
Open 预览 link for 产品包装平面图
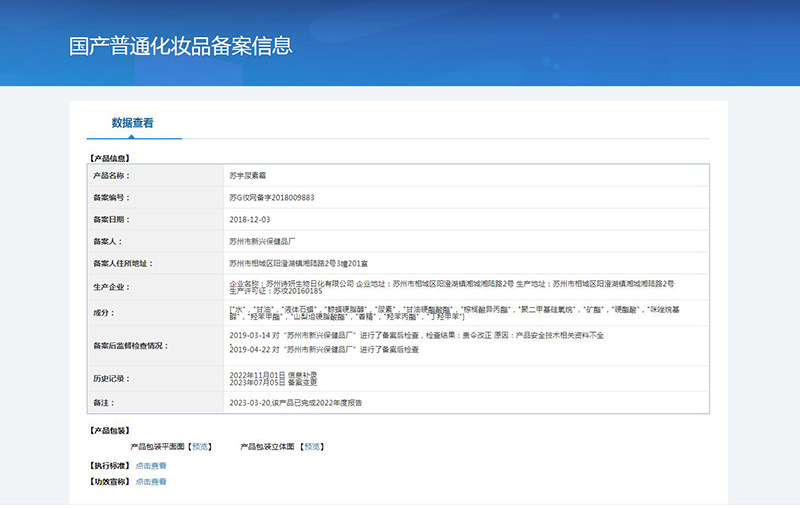199,447
